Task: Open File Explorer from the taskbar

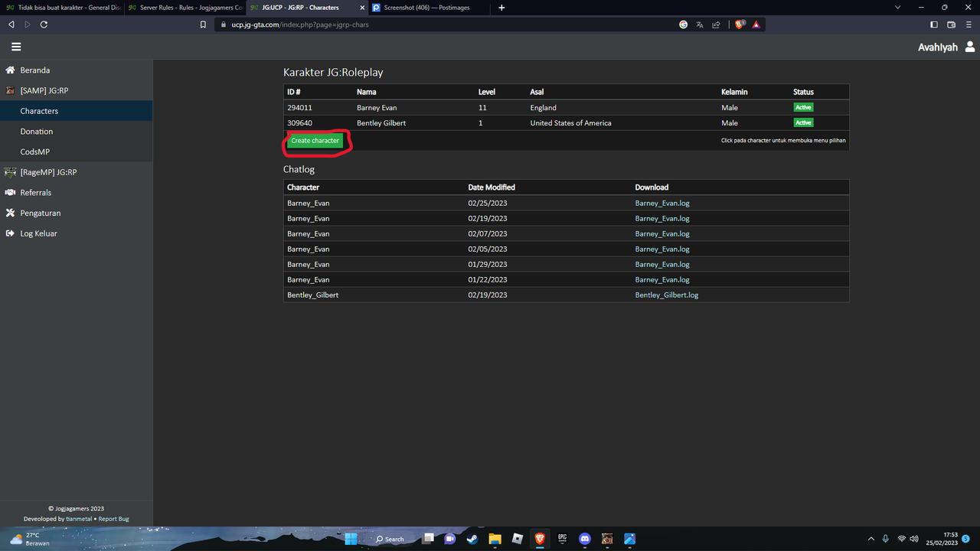Action: coord(495,539)
